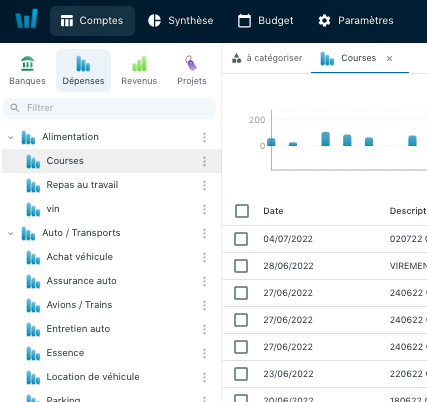This screenshot has width=427, height=402.
Task: Check the 04/07/2022 transaction row
Action: 241,239
